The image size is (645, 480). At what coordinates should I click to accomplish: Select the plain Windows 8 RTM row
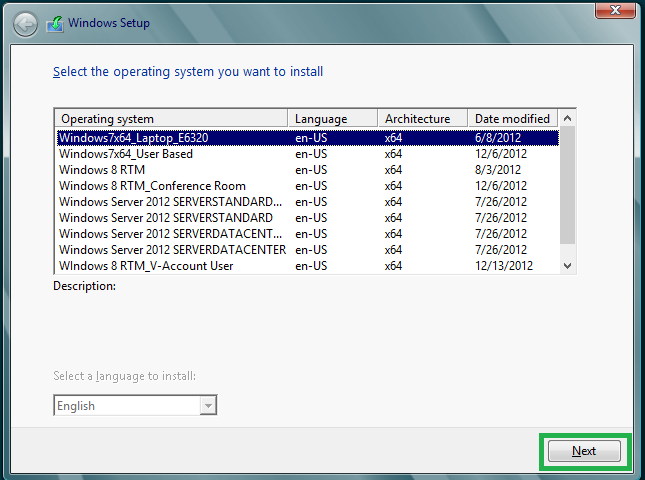click(308, 170)
